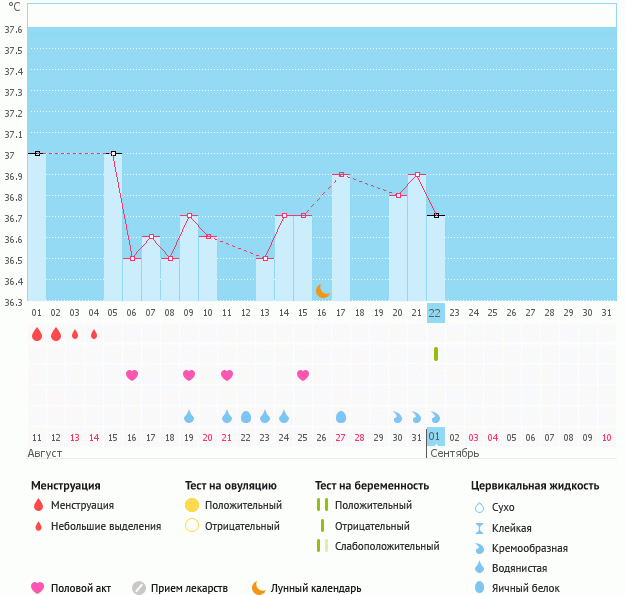Click the 'Половой акт' heart icon in legend
This screenshot has width=626, height=595.
tap(38, 588)
